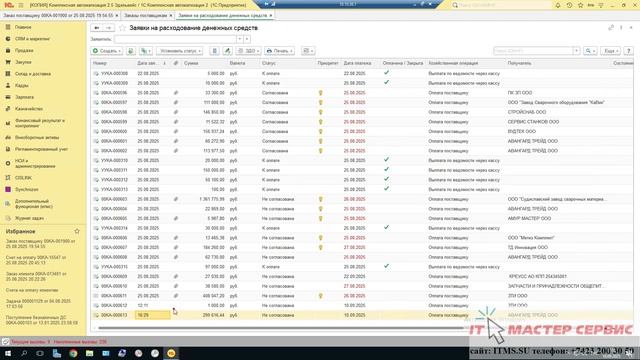The height and width of the screenshot is (360, 640).
Task: Expand the magnifier search options dropdown
Action: (x=590, y=51)
